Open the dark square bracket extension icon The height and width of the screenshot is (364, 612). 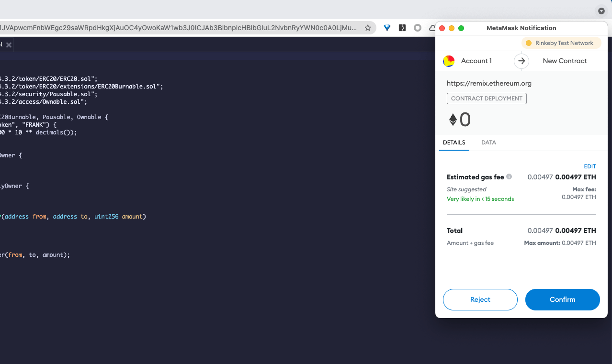(402, 28)
